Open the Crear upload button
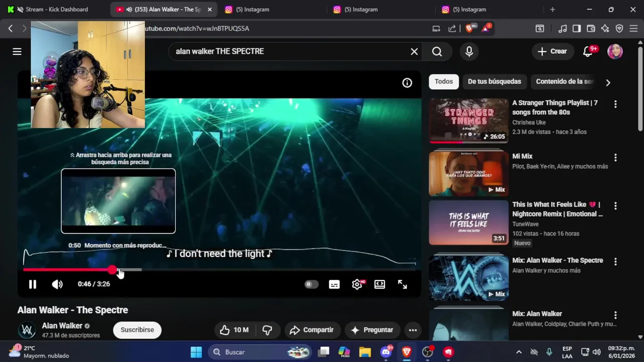 (552, 51)
